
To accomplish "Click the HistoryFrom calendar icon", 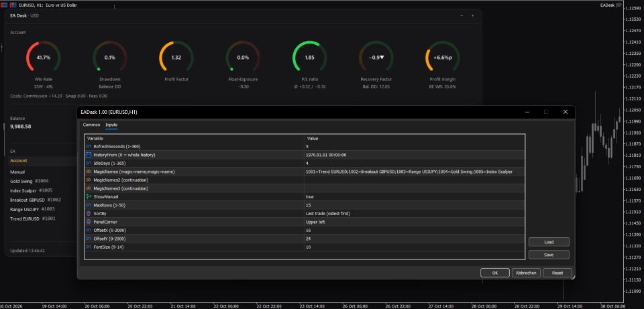I will 89,155.
